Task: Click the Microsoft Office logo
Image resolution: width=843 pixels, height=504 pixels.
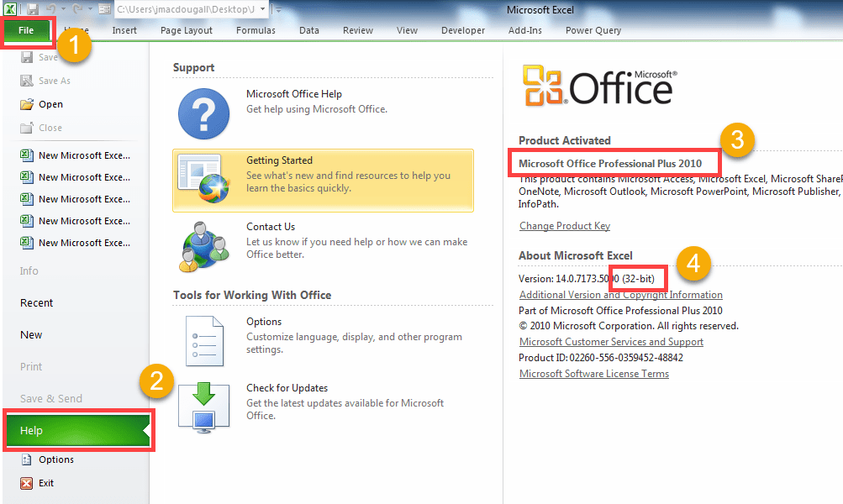Action: tap(599, 86)
